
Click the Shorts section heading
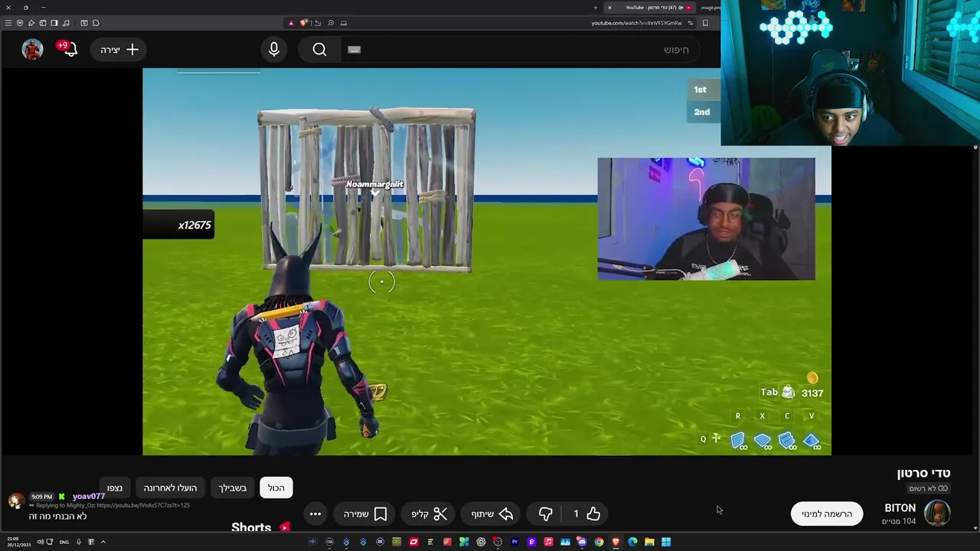pyautogui.click(x=251, y=527)
